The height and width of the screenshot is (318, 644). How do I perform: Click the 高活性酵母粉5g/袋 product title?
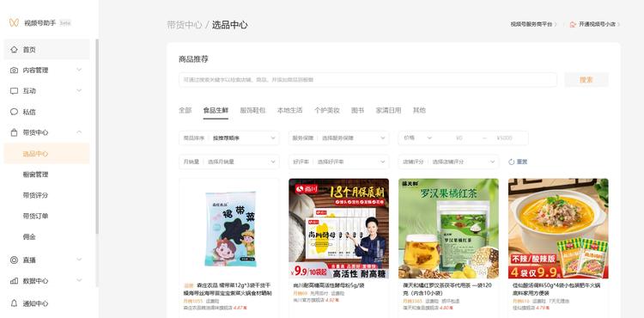pyautogui.click(x=329, y=285)
